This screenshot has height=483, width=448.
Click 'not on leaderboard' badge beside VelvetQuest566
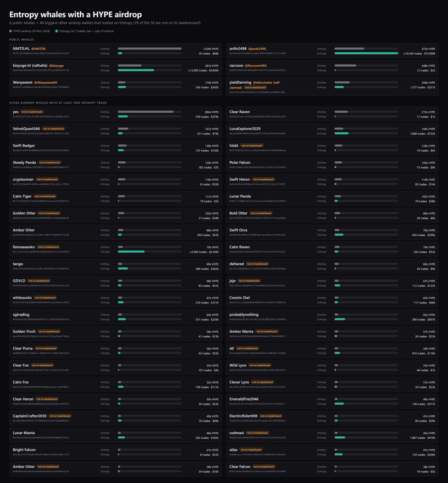[53, 129]
